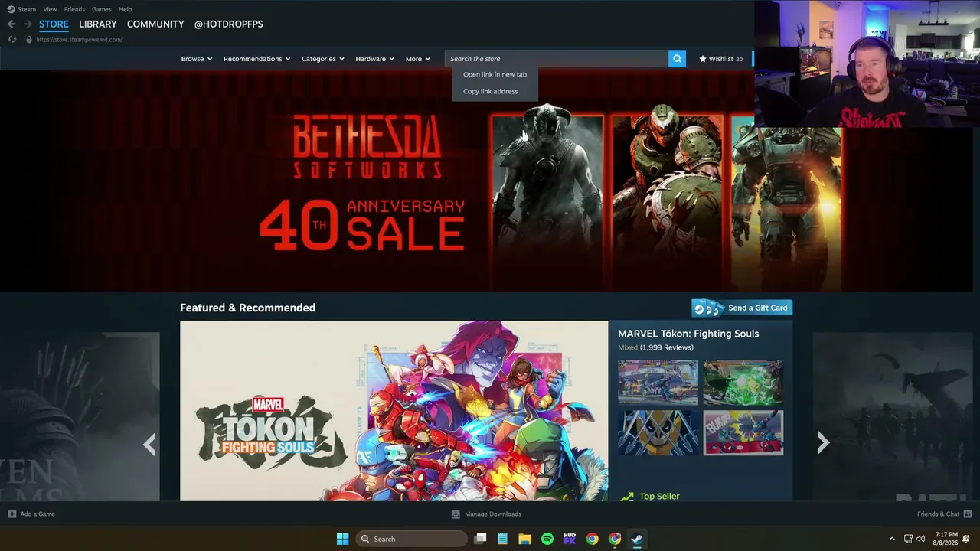Click the Friends & Chat label
This screenshot has width=980, height=551.
pos(938,514)
